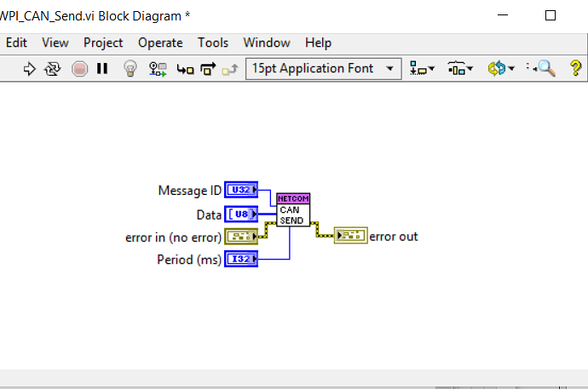Viewport: 588px width, 389px height.
Task: Click the Run arrow button
Action: [29, 69]
